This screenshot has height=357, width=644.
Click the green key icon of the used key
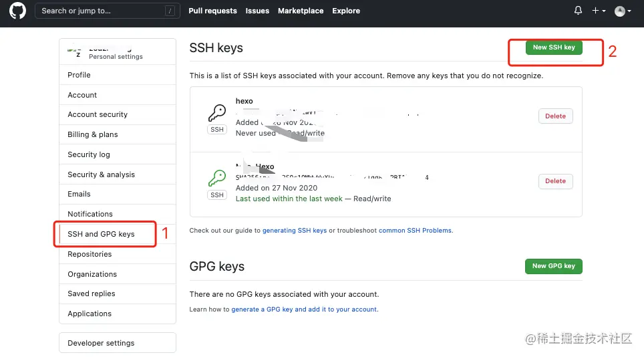217,178
